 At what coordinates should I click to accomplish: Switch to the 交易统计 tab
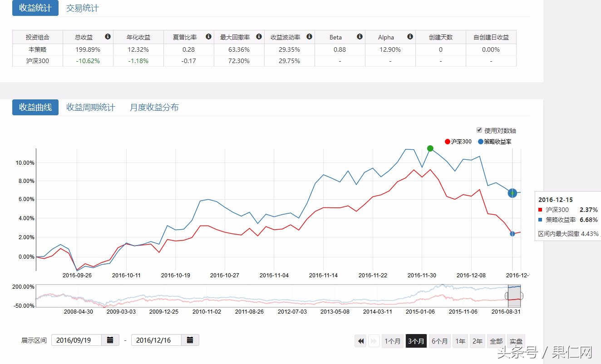(x=82, y=8)
